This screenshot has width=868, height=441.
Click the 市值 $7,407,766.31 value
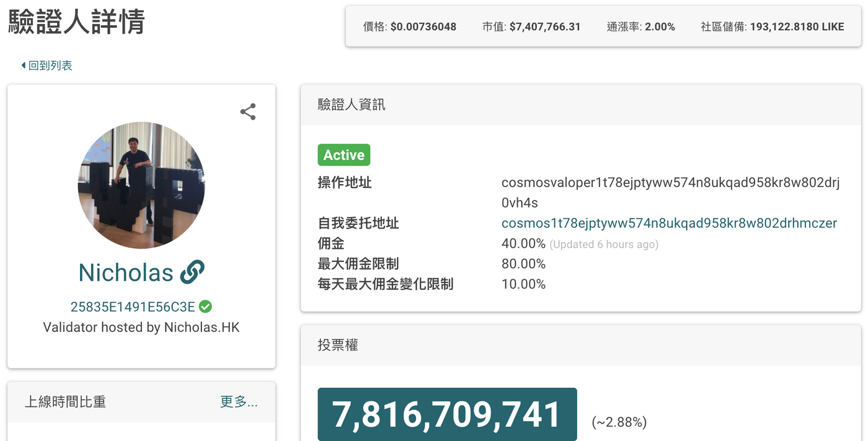(x=545, y=27)
